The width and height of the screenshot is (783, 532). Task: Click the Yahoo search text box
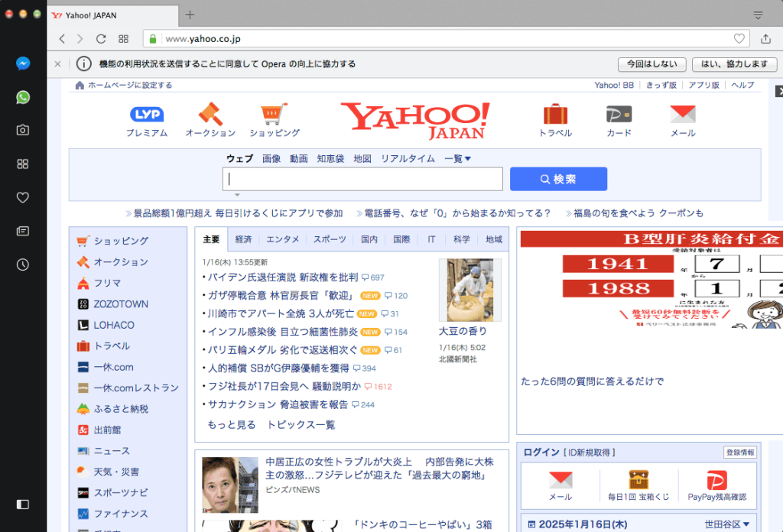(362, 179)
